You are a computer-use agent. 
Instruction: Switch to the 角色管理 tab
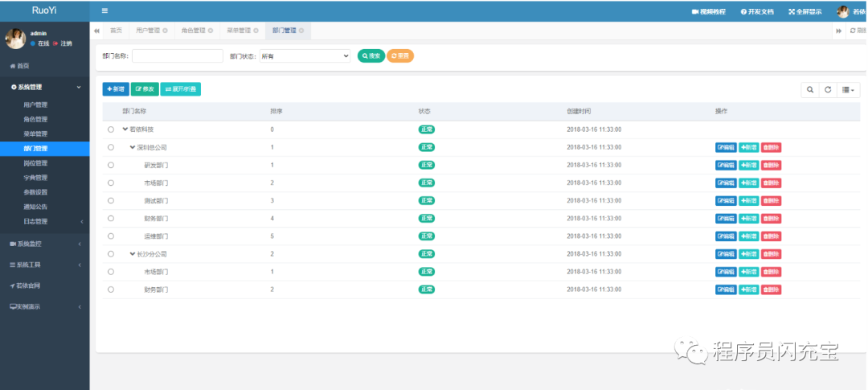tap(193, 31)
